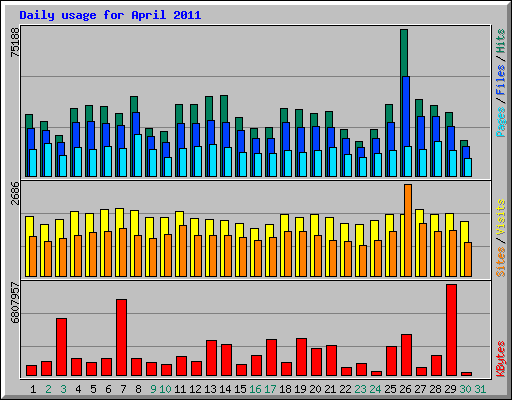The image size is (512, 400).
Task: Click the red KBytes bar for day 28
Action: [436, 365]
